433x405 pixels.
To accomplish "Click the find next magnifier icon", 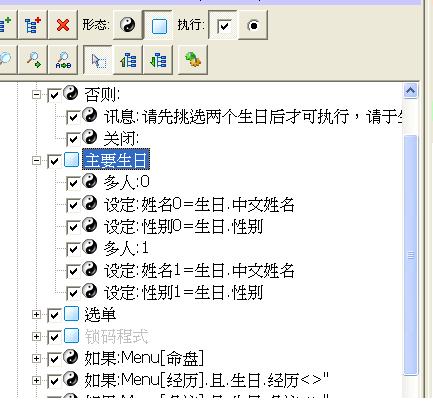I will point(33,60).
